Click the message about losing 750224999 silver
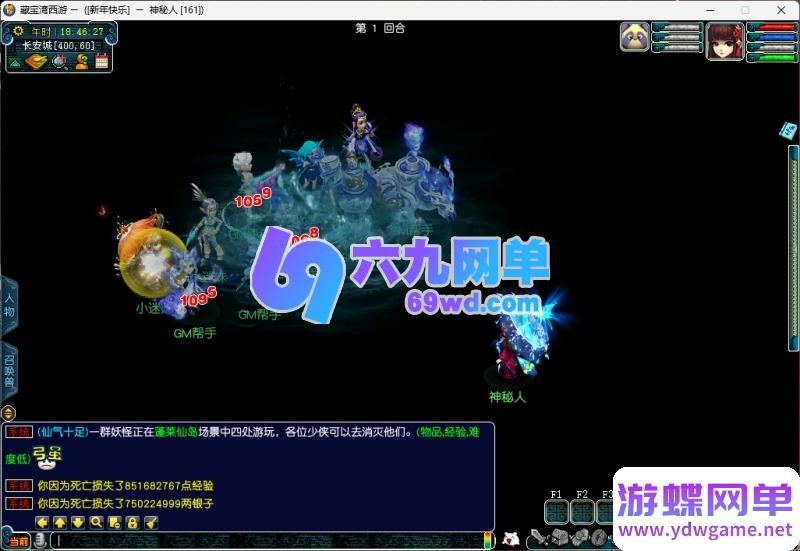 [x=126, y=504]
